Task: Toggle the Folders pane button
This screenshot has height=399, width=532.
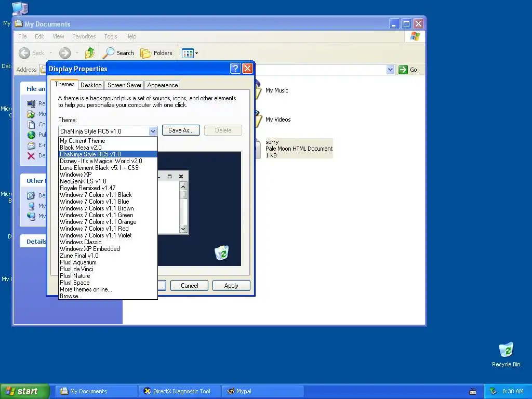Action: pyautogui.click(x=156, y=53)
